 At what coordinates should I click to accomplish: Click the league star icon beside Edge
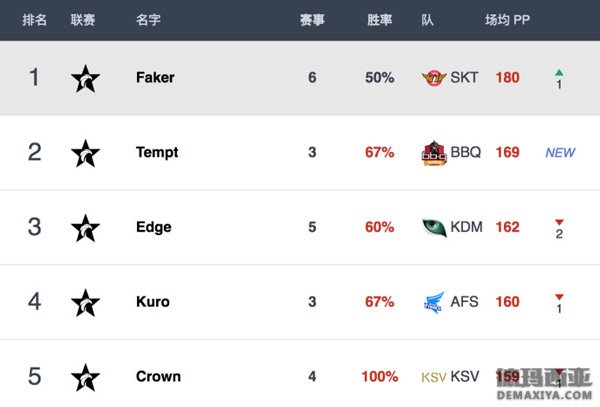[85, 228]
